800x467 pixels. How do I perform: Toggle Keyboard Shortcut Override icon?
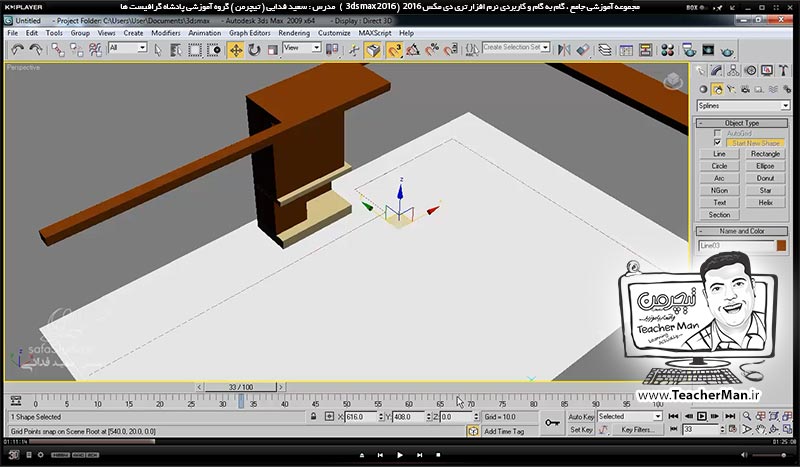pyautogui.click(x=373, y=50)
